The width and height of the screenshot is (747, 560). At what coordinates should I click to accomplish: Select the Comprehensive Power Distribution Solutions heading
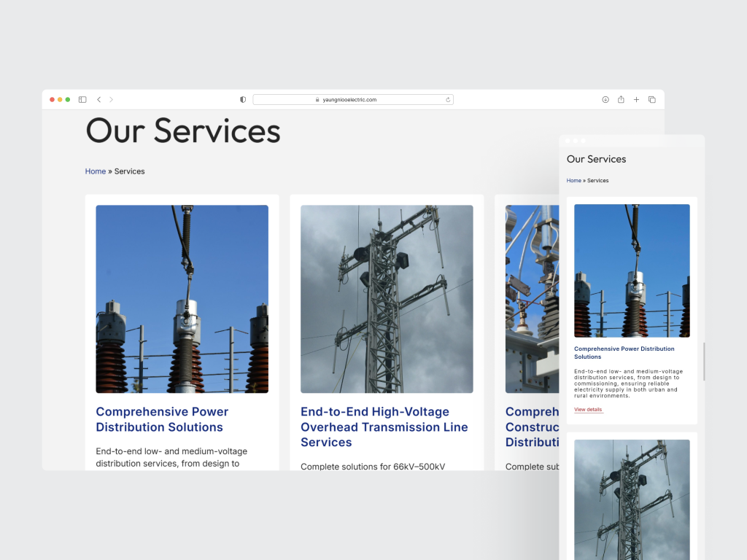tap(161, 419)
